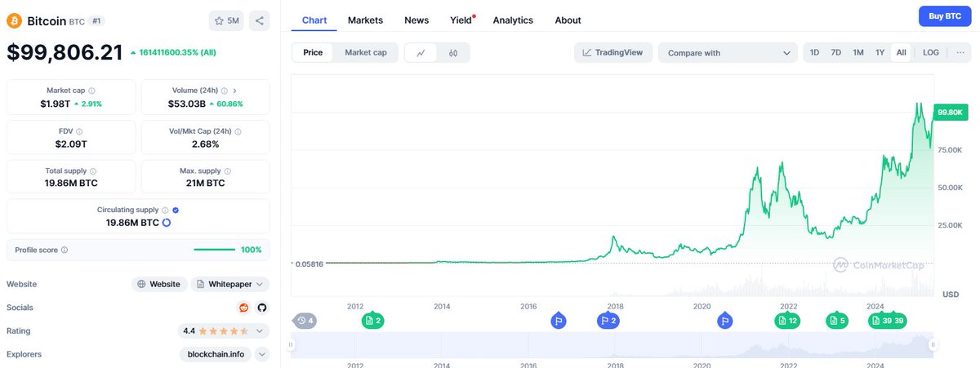The image size is (980, 368).
Task: Open Market cap info tooltip icon
Action: 91,91
